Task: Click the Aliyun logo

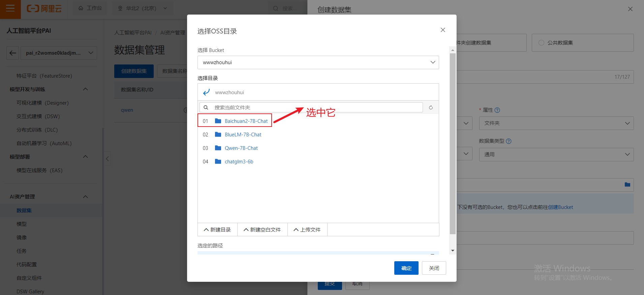Action: 44,8
